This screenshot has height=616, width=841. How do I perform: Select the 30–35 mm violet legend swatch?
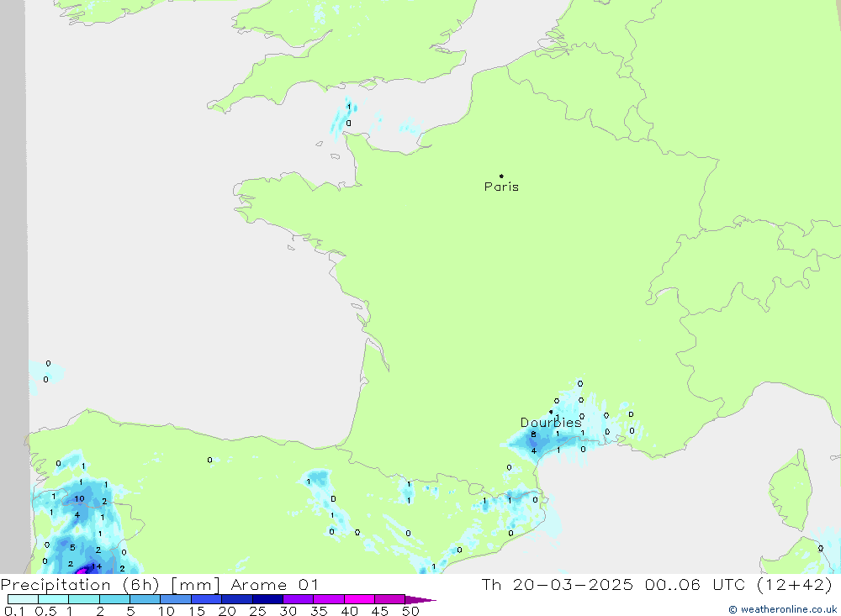click(298, 599)
